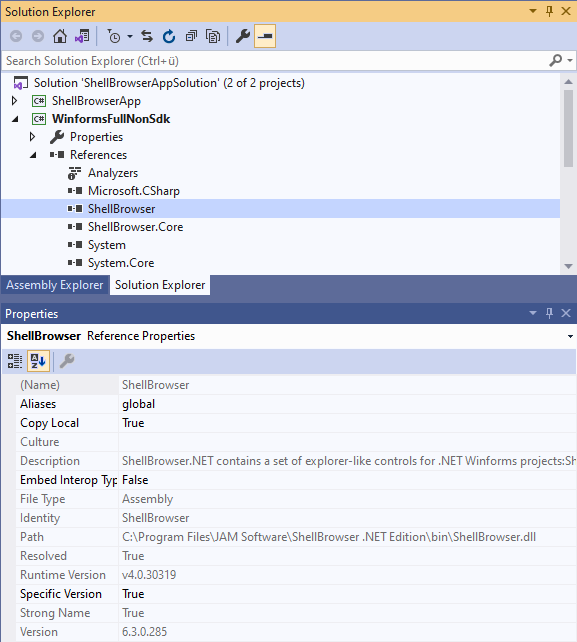
Task: Open the Pending Changes Filter dropdown arrow
Action: click(x=130, y=36)
